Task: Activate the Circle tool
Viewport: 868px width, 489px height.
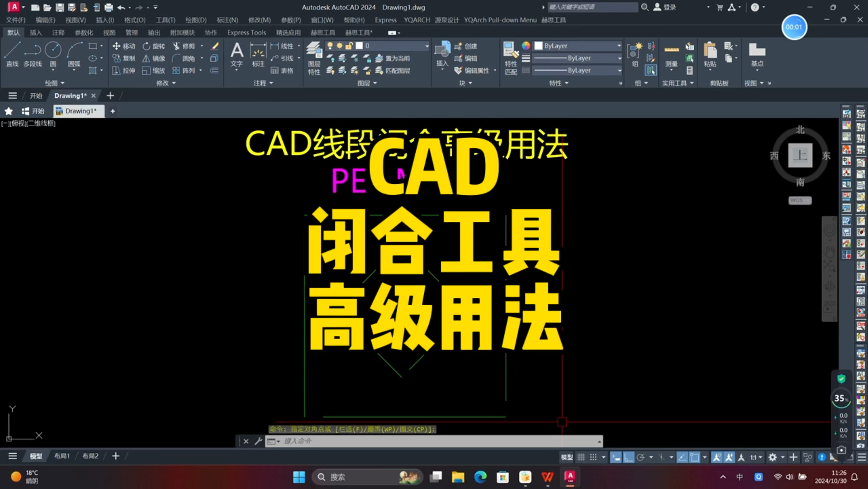Action: click(x=53, y=51)
